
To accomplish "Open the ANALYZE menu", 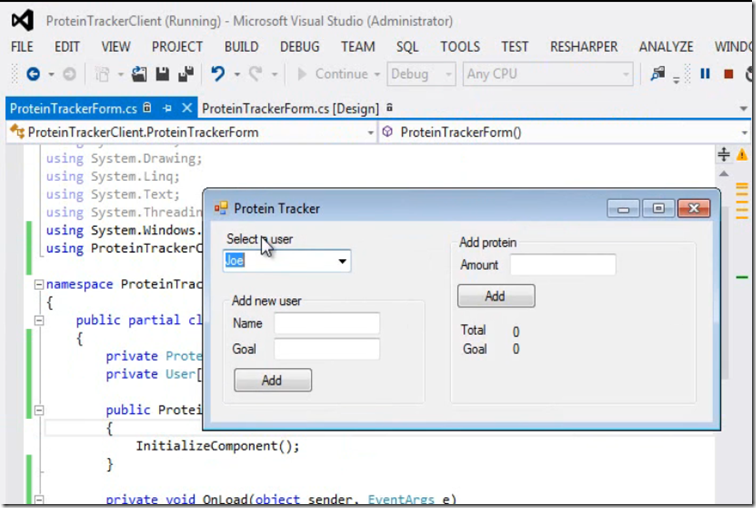I will (666, 47).
